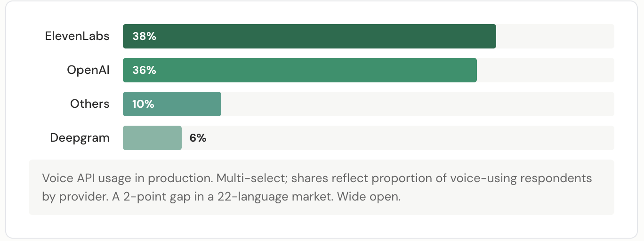Click the 38% value text
The height and width of the screenshot is (241, 644).
[144, 36]
